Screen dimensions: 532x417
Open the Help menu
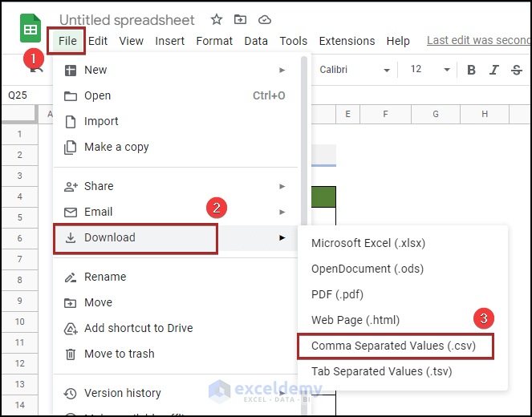click(398, 41)
